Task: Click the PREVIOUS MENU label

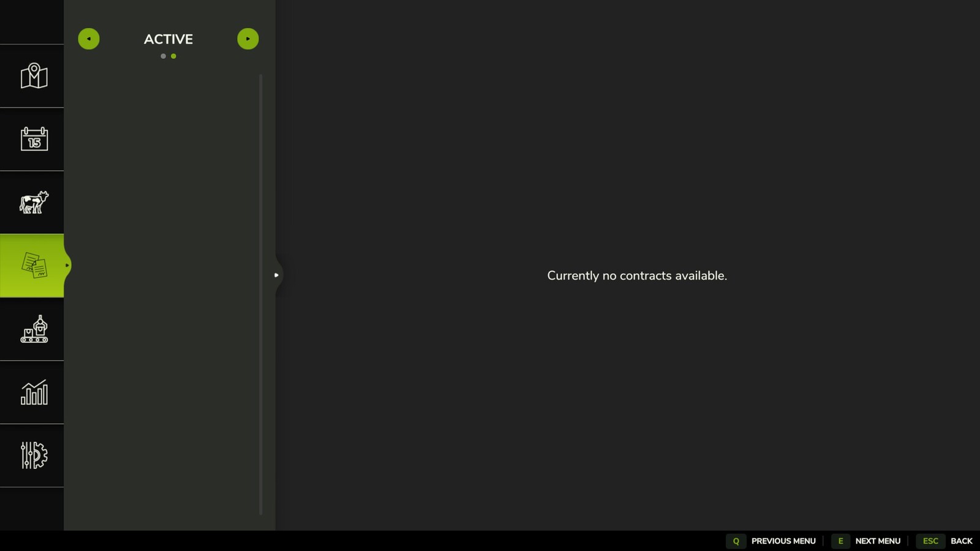Action: pos(783,541)
